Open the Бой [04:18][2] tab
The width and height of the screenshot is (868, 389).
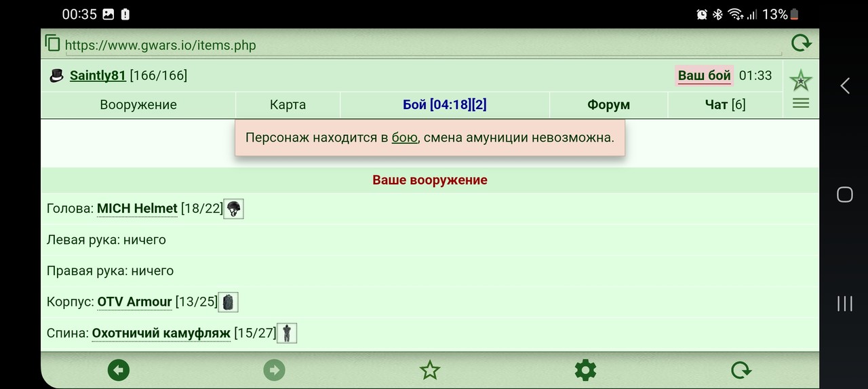coord(445,104)
